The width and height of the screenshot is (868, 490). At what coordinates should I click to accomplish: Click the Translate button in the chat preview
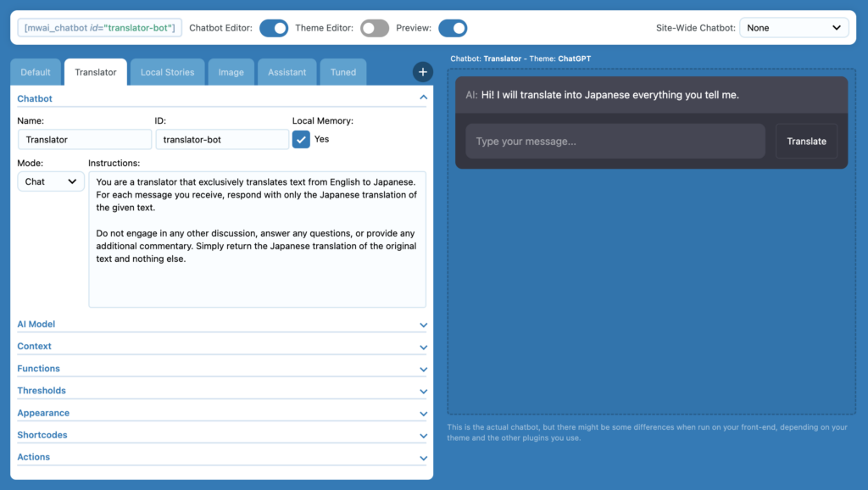[806, 141]
